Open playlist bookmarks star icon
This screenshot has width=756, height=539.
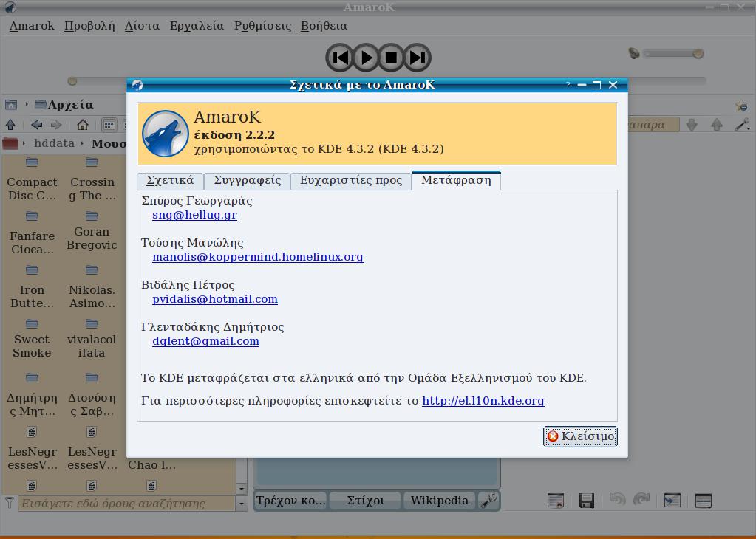(x=741, y=106)
